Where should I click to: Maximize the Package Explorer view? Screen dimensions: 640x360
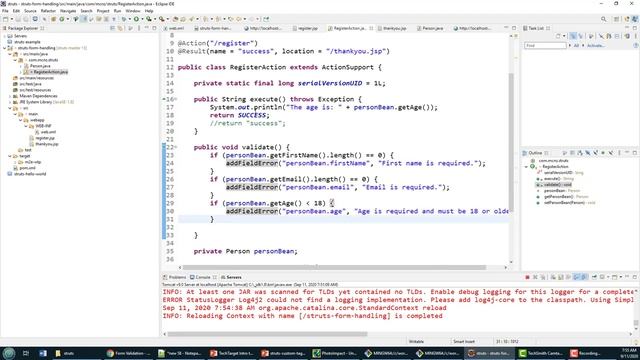[154, 28]
